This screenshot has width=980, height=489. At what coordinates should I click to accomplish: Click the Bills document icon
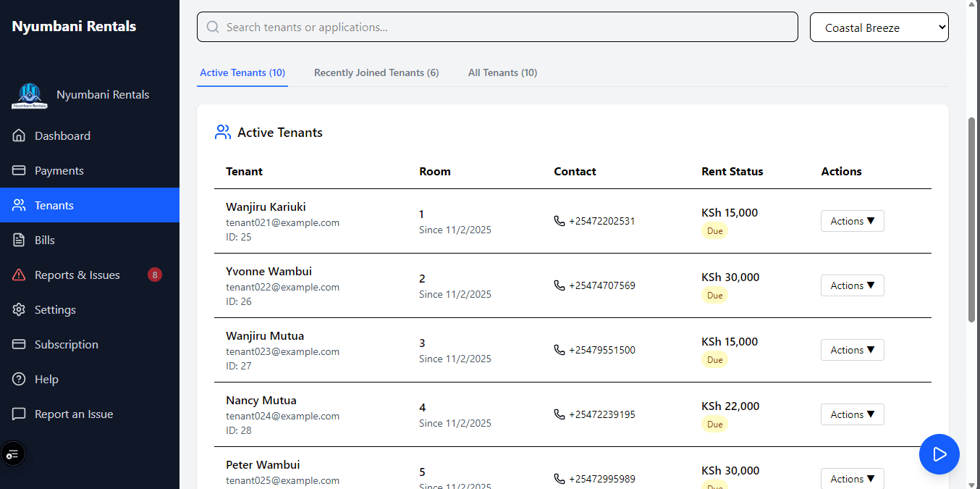18,240
